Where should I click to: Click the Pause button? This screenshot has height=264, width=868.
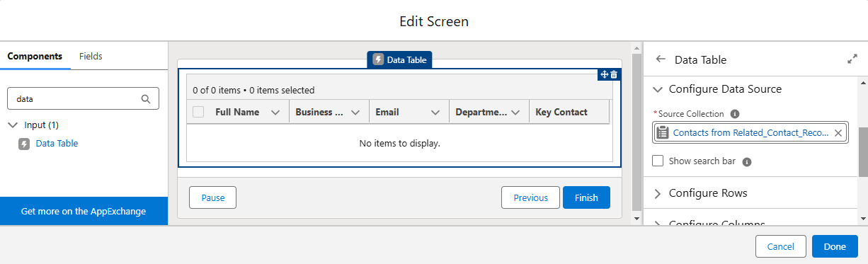pyautogui.click(x=212, y=198)
